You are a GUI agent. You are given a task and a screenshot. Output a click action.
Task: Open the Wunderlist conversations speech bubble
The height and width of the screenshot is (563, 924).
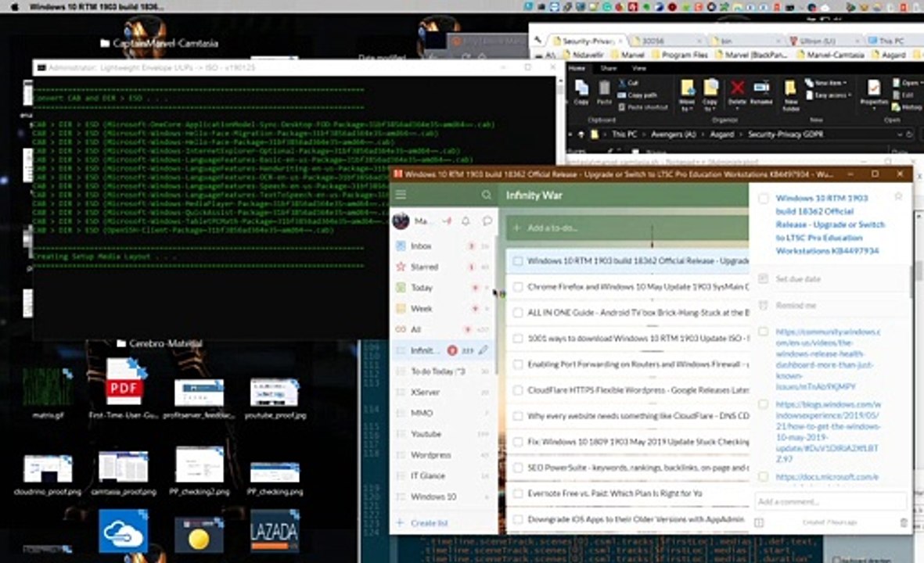pyautogui.click(x=487, y=221)
